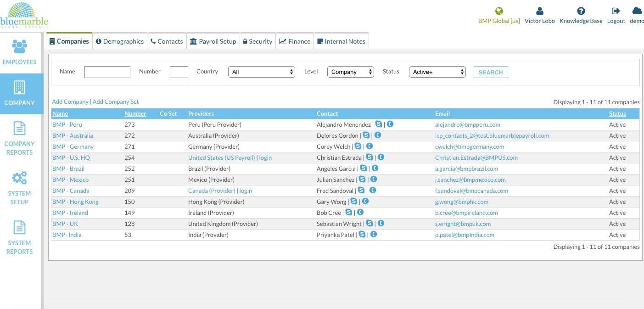Click the Add Company Set link
Image resolution: width=644 pixels, height=309 pixels.
tap(116, 101)
